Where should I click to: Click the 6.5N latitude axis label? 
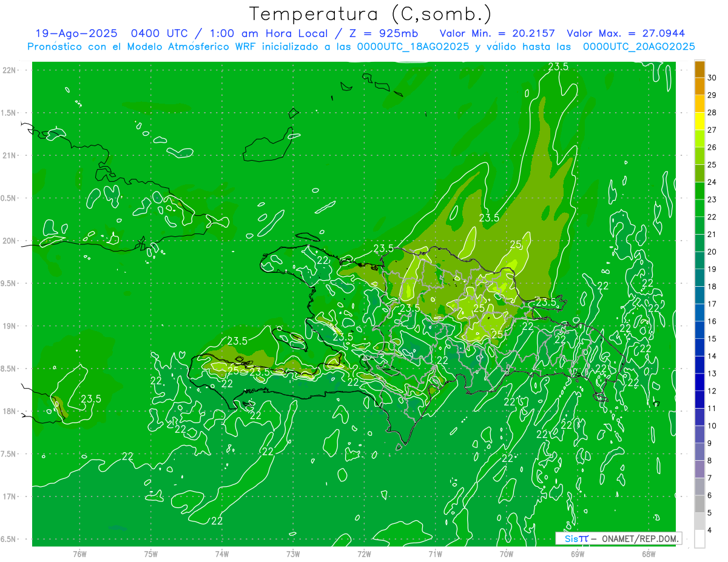(x=9, y=540)
